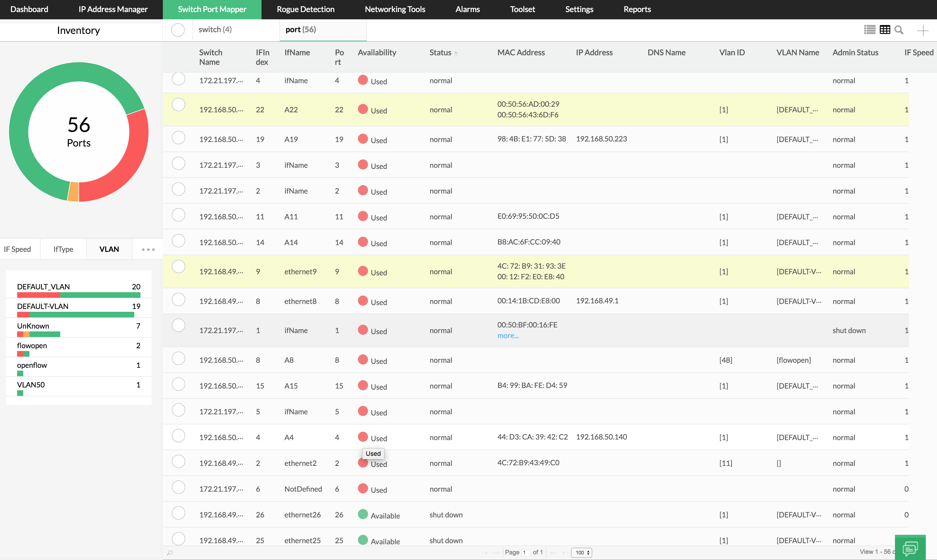Expand the 'more...' MAC address link

508,336
